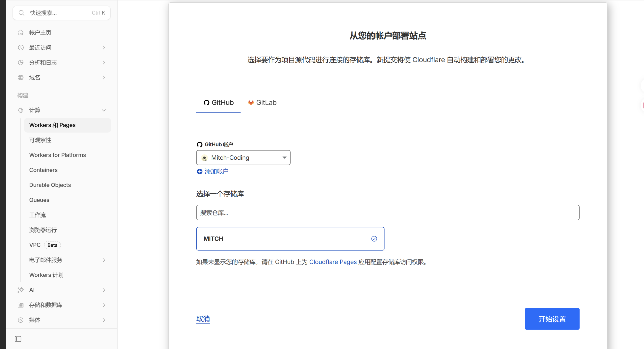Switch to the GitHub tab
This screenshot has height=349, width=644.
218,103
